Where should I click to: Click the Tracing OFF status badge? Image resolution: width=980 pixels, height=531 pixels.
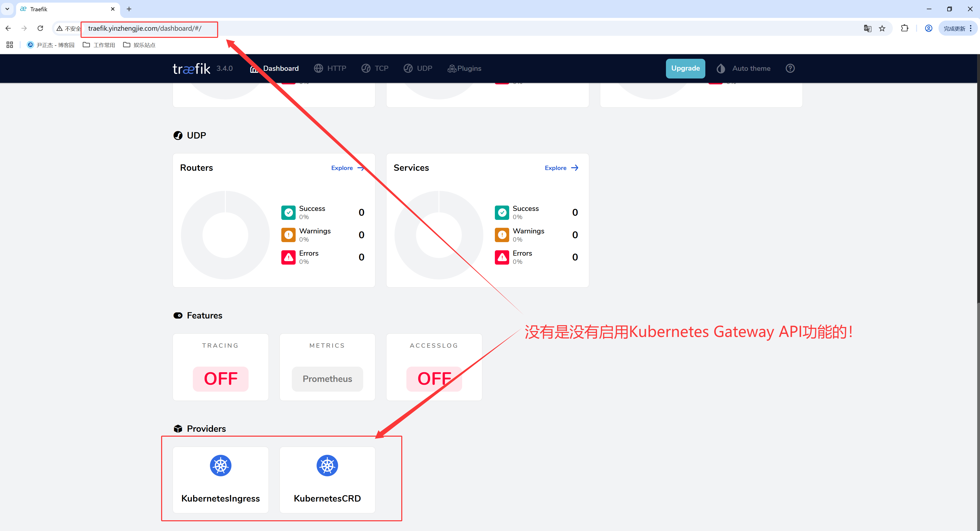tap(221, 379)
